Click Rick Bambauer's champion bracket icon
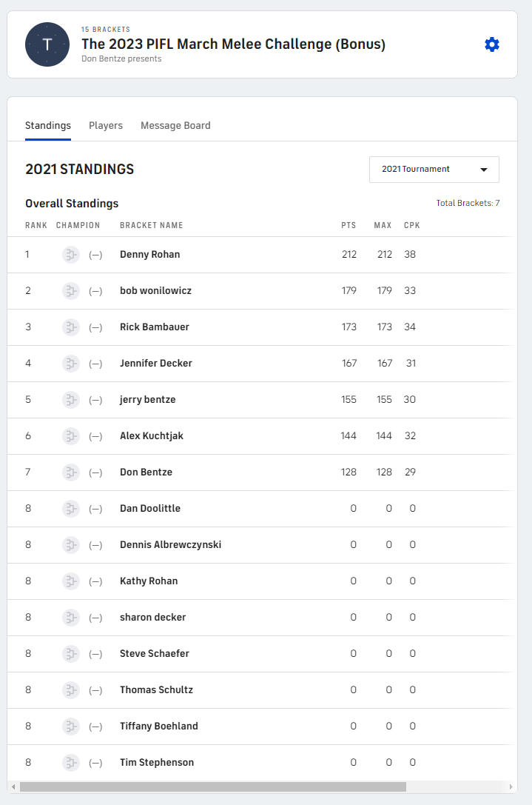Screen dimensions: 532x805 click(71, 327)
